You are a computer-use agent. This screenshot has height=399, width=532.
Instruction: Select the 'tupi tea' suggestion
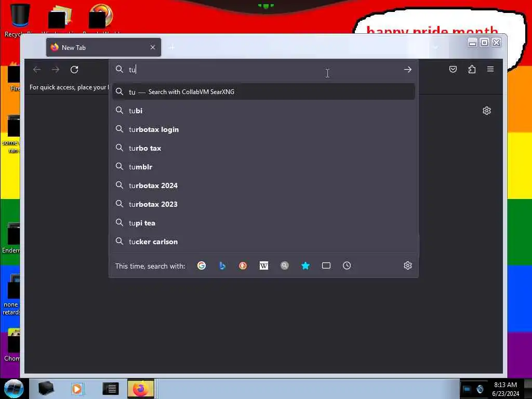point(263,223)
